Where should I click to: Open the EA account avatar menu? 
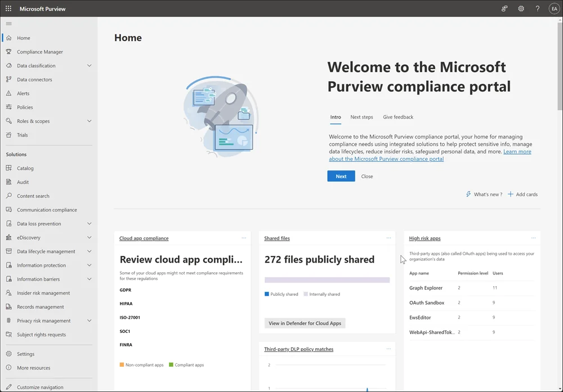(555, 8)
